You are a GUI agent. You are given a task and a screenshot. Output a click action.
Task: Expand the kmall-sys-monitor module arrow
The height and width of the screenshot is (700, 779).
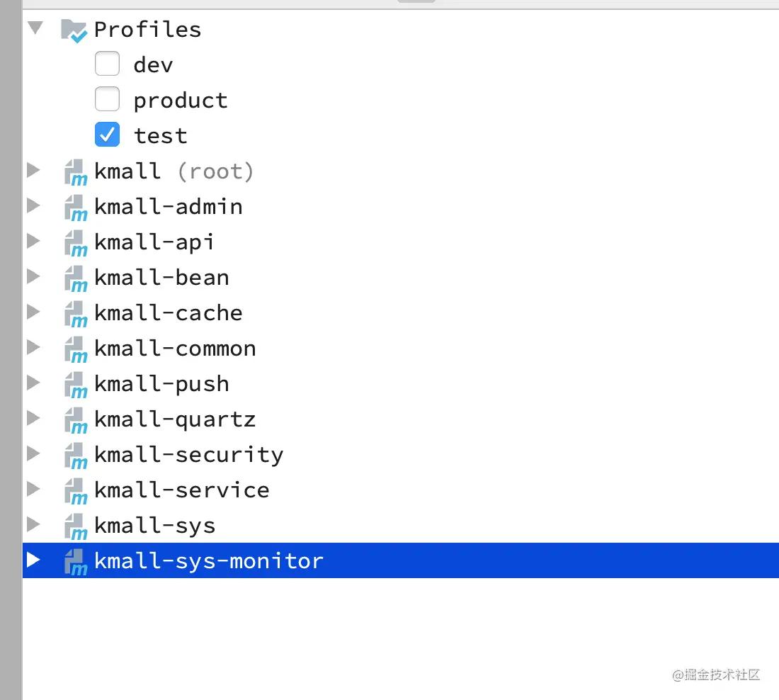click(x=33, y=560)
